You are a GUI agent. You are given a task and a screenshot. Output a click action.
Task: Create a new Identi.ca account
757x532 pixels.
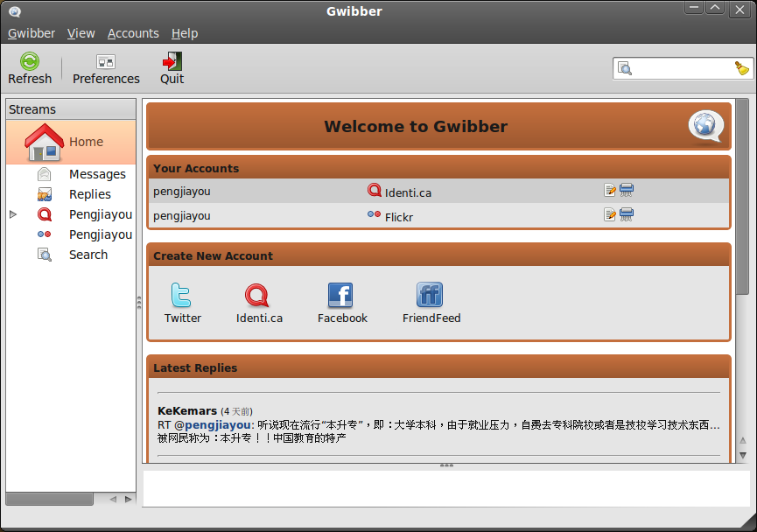tap(259, 303)
